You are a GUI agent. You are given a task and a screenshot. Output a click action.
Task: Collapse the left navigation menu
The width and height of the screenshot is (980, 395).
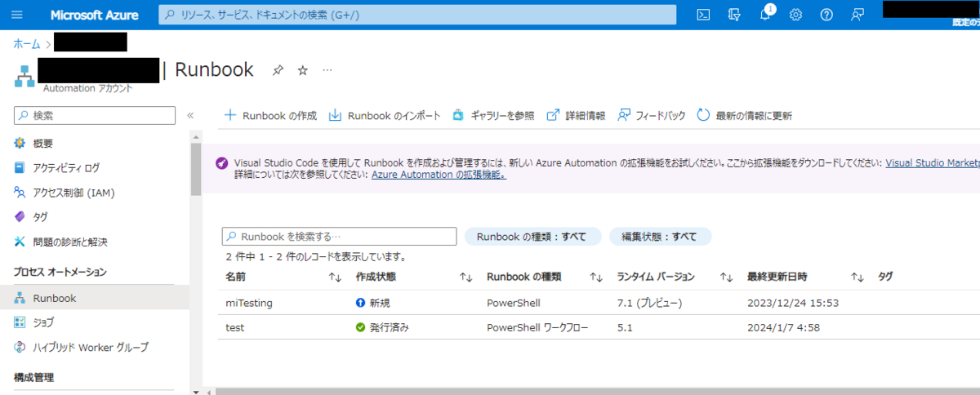(190, 115)
